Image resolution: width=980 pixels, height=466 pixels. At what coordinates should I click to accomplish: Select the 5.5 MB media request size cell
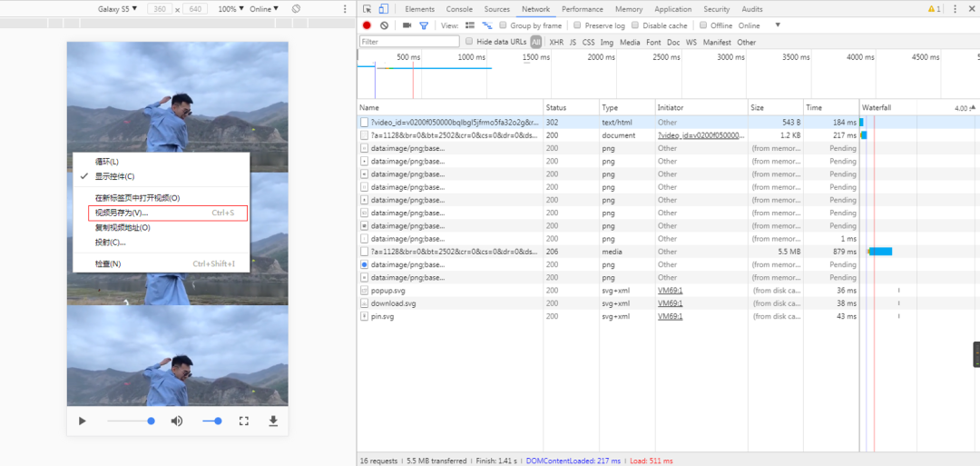[x=775, y=252]
